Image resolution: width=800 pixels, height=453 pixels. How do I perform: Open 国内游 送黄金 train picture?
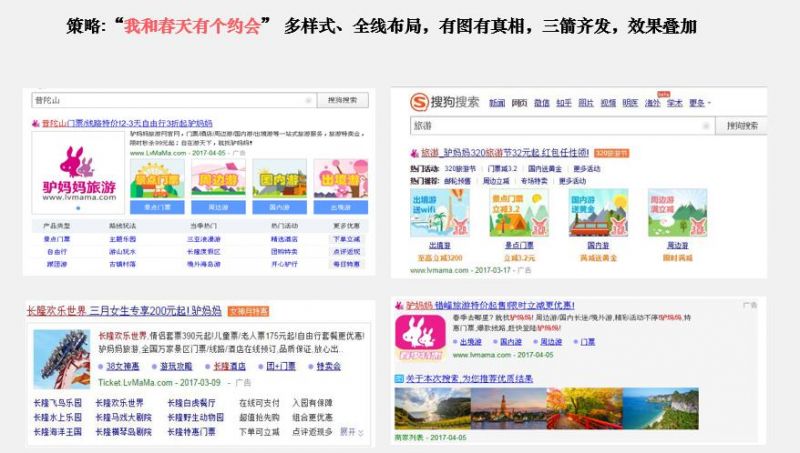[x=598, y=213]
